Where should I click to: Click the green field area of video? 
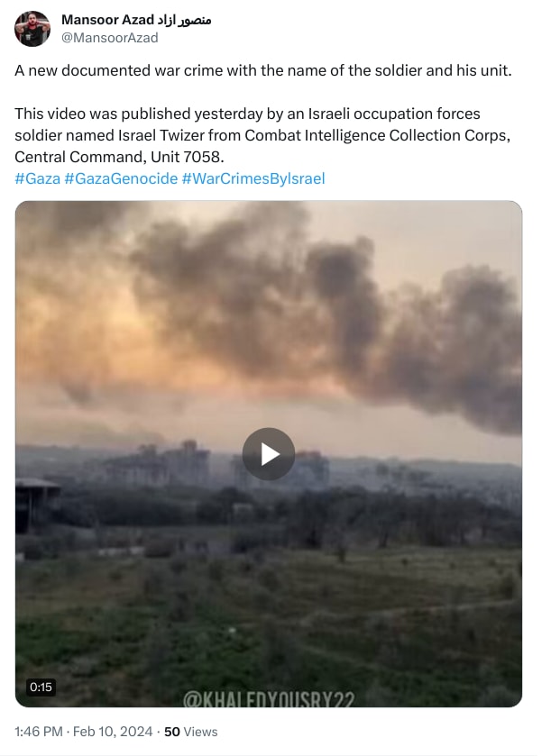268,622
